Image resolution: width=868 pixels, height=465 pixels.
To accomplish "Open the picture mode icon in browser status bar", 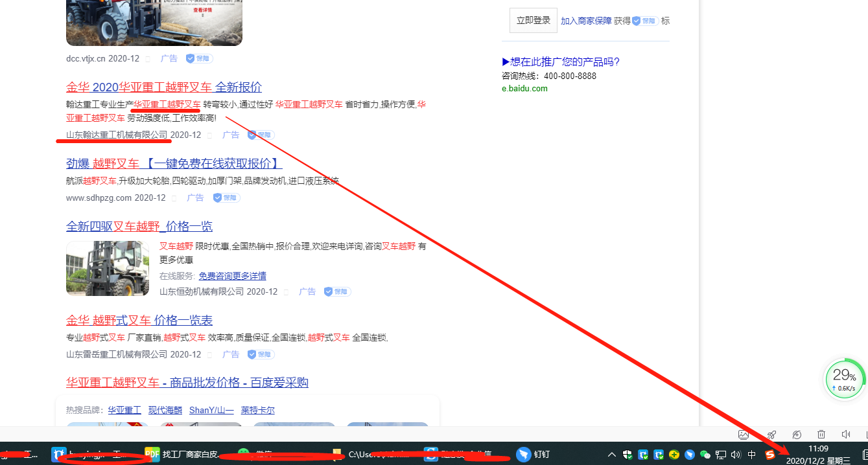I will (744, 435).
